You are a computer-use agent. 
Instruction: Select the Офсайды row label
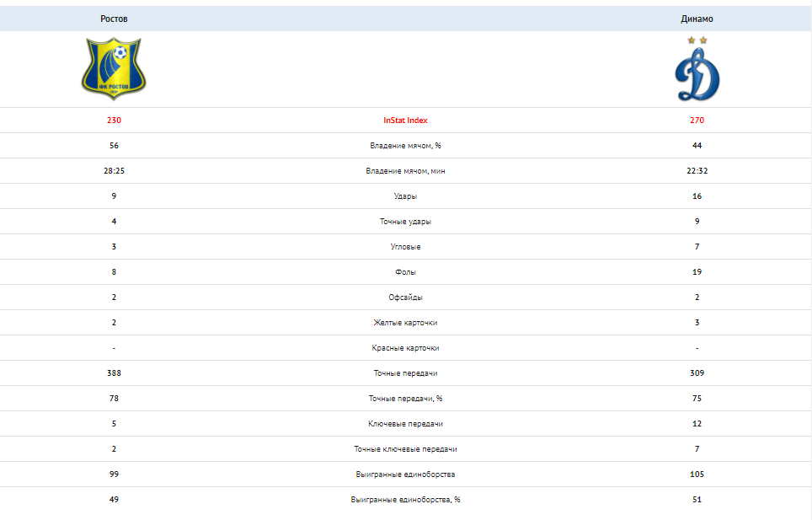click(x=405, y=298)
